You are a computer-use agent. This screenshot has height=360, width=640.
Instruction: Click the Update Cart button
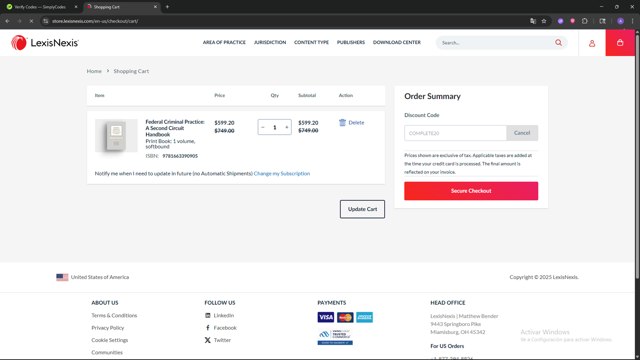point(362,209)
